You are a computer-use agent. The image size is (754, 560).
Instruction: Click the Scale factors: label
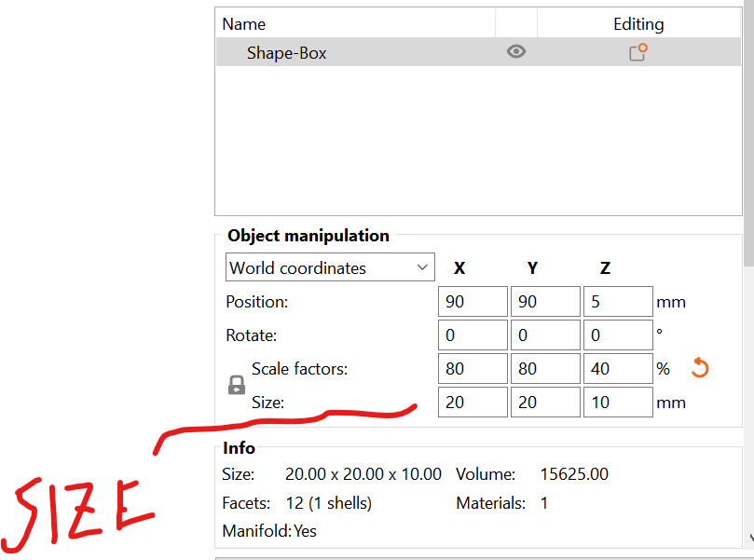299,369
